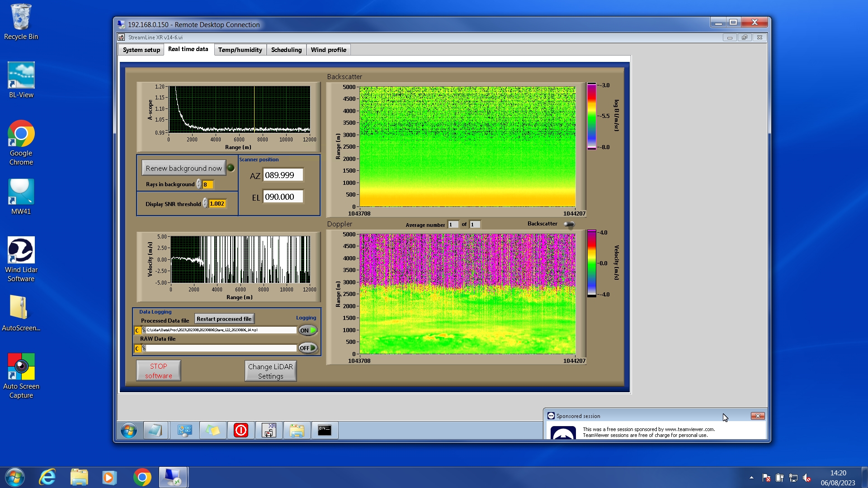This screenshot has width=868, height=488.
Task: Open the command prompt in remote taskbar
Action: (x=324, y=430)
